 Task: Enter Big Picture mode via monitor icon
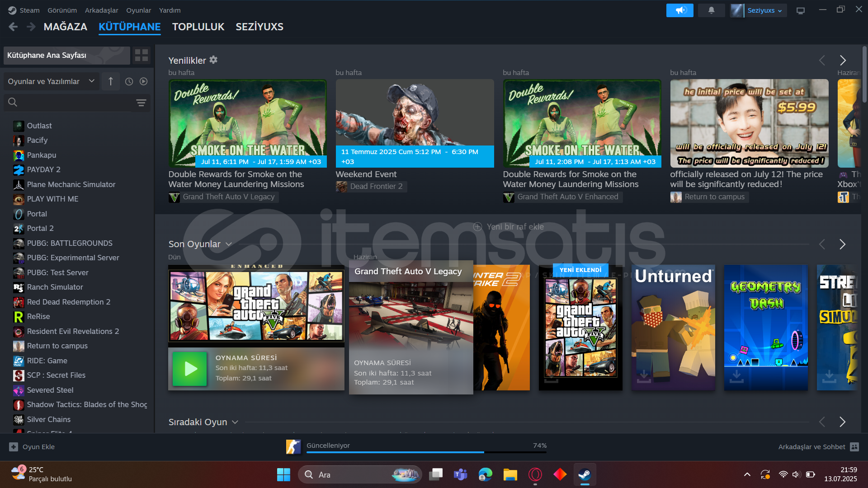(801, 10)
